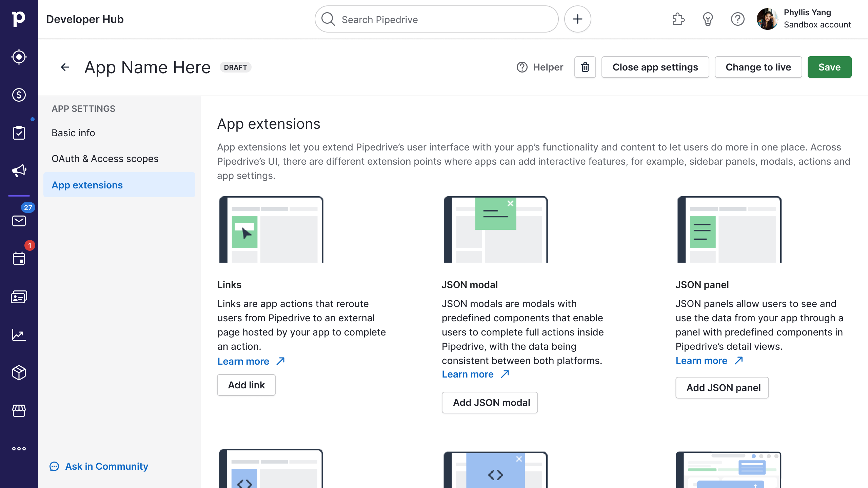Click the box/products icon in sidebar
The width and height of the screenshot is (868, 488).
19,373
